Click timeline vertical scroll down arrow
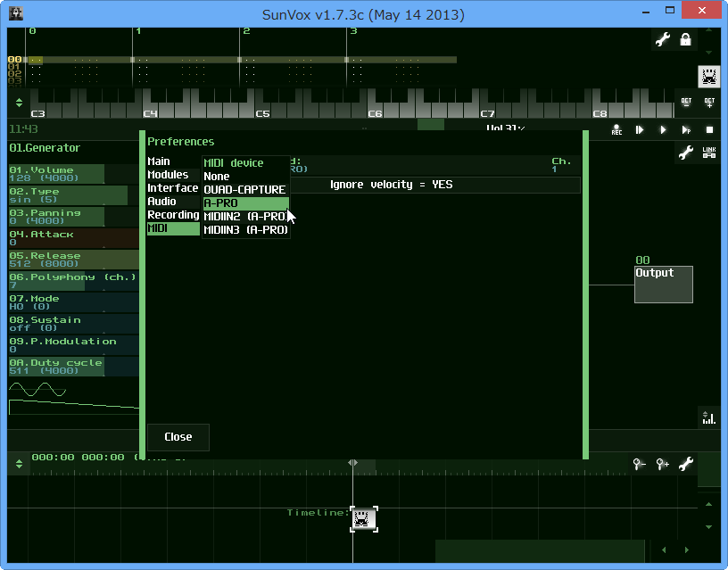The width and height of the screenshot is (728, 570). coord(708,527)
